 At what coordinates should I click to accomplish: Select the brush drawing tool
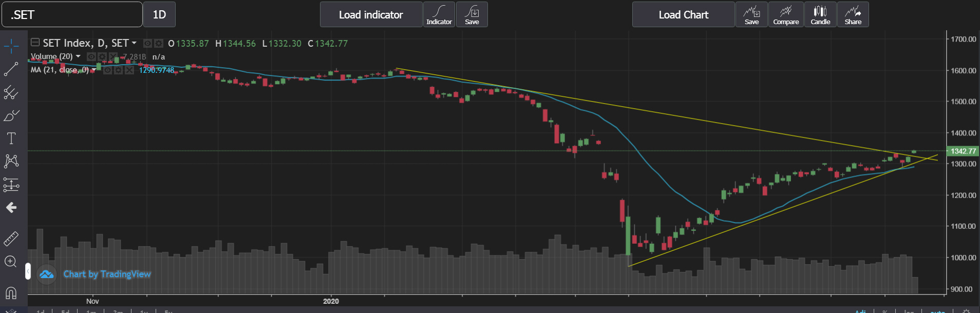pyautogui.click(x=11, y=115)
